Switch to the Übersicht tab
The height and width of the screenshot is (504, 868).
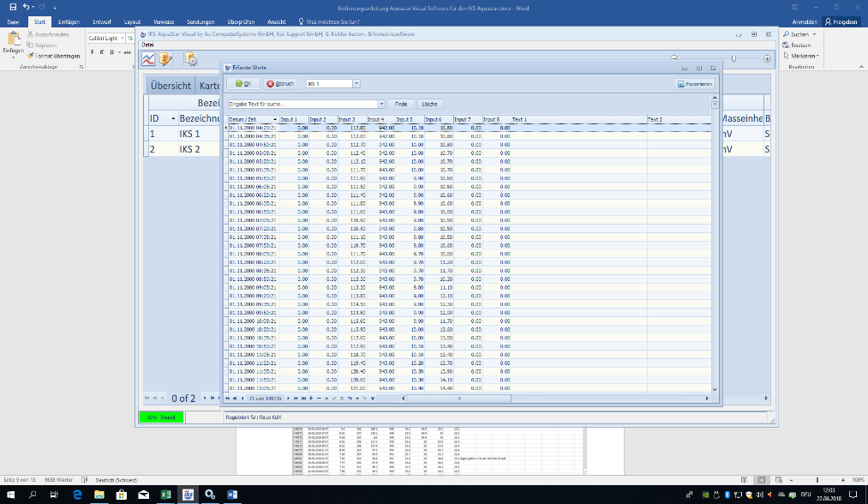pyautogui.click(x=170, y=86)
